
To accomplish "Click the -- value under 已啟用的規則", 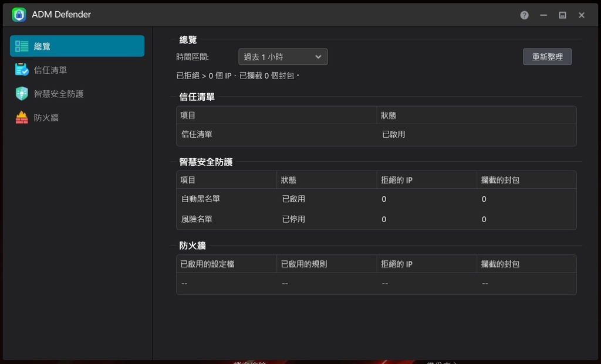I will (285, 284).
